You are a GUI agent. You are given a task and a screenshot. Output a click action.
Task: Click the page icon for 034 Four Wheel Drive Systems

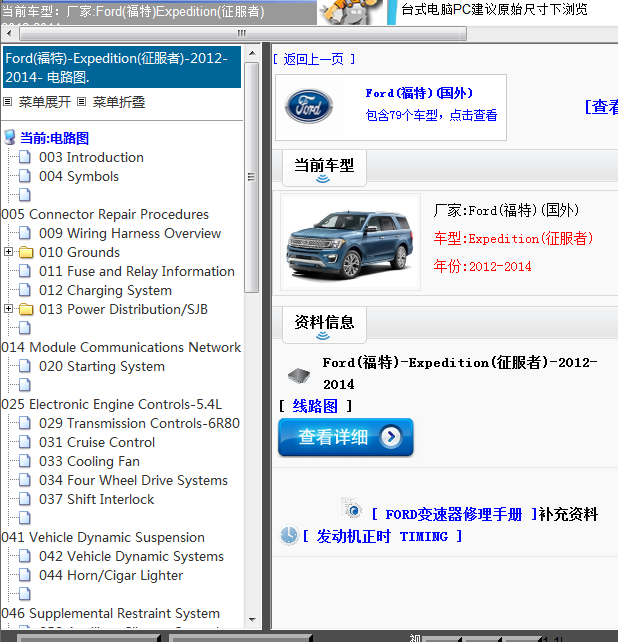coord(25,479)
